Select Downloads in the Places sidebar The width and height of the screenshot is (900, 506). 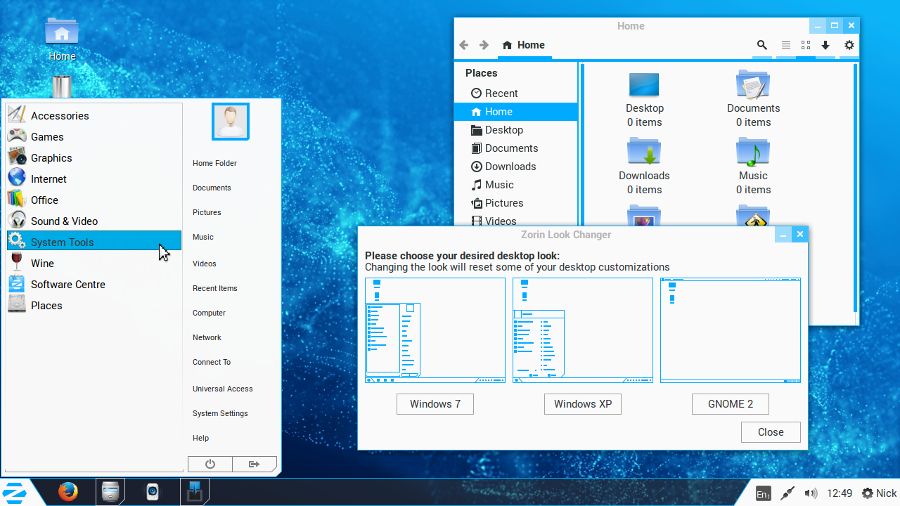[515, 166]
